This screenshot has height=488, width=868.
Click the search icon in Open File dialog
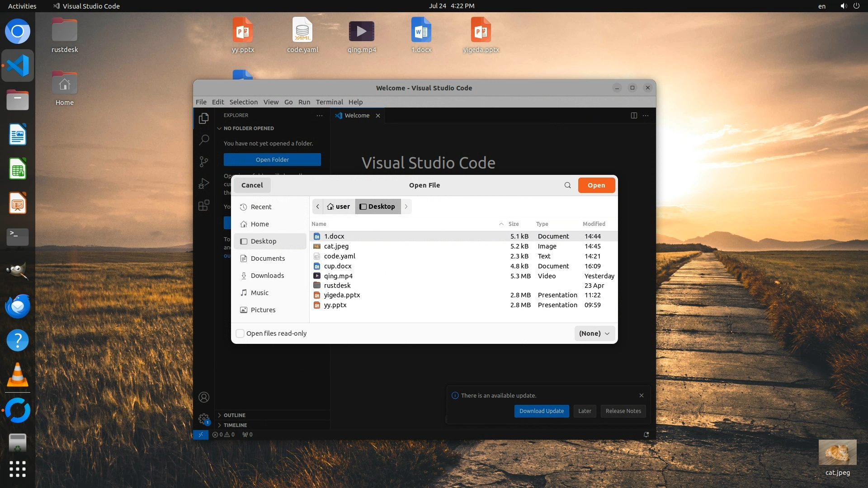[x=567, y=185]
